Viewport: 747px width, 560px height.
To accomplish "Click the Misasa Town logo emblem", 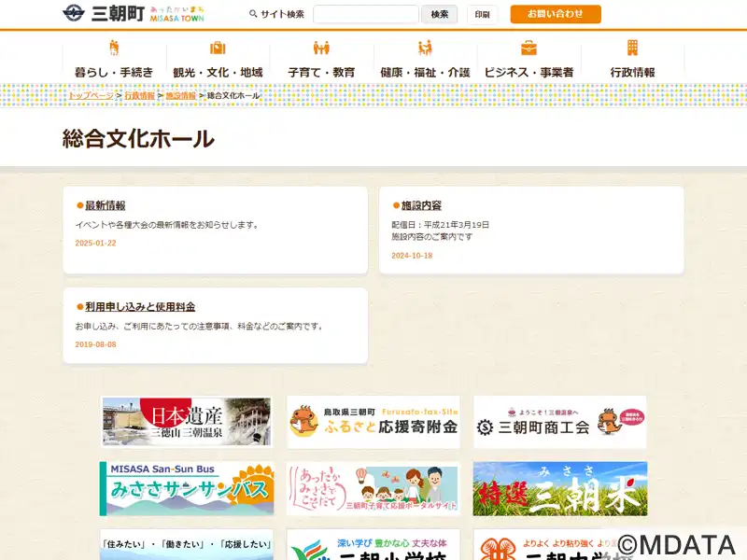I will 74,13.
